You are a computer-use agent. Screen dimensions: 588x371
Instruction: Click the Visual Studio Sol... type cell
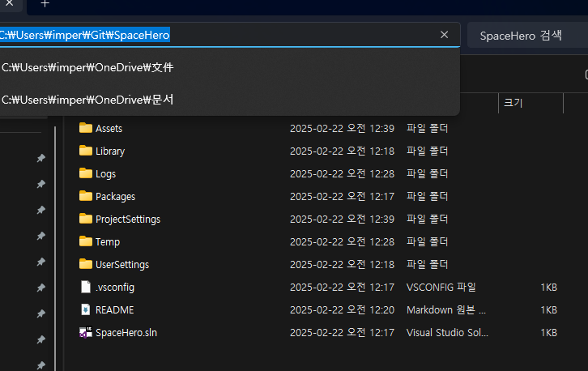click(x=447, y=332)
